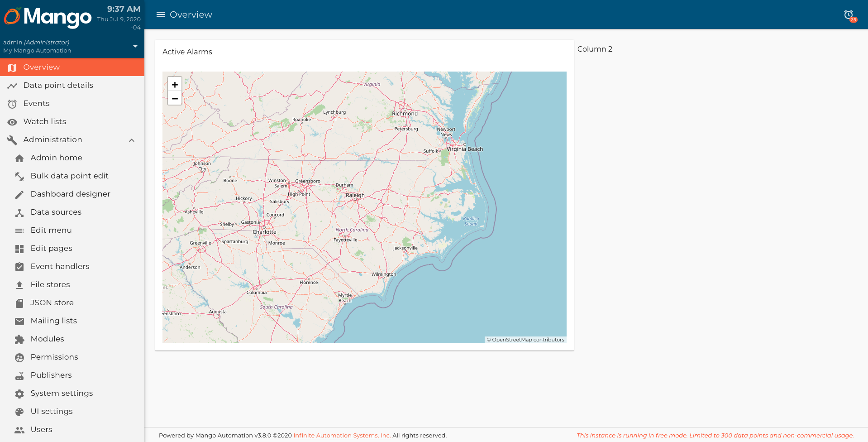Click the Permissions icon
Viewport: 868px width, 442px height.
tap(19, 357)
